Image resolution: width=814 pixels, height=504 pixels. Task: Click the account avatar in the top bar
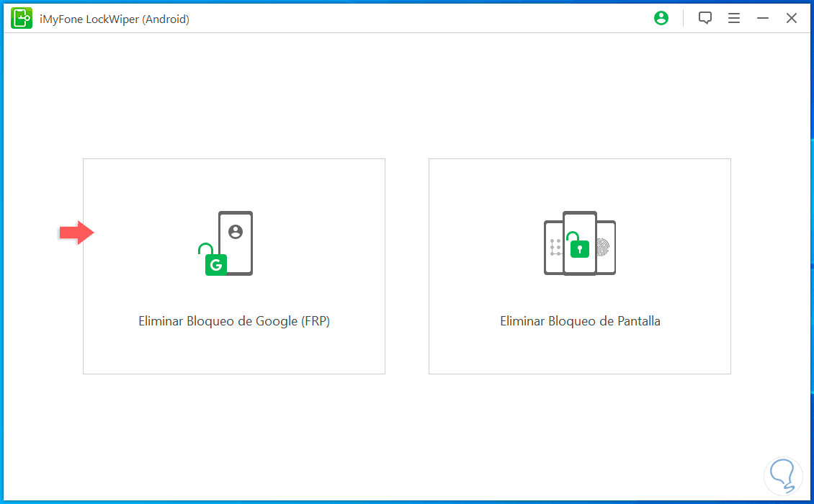coord(661,18)
